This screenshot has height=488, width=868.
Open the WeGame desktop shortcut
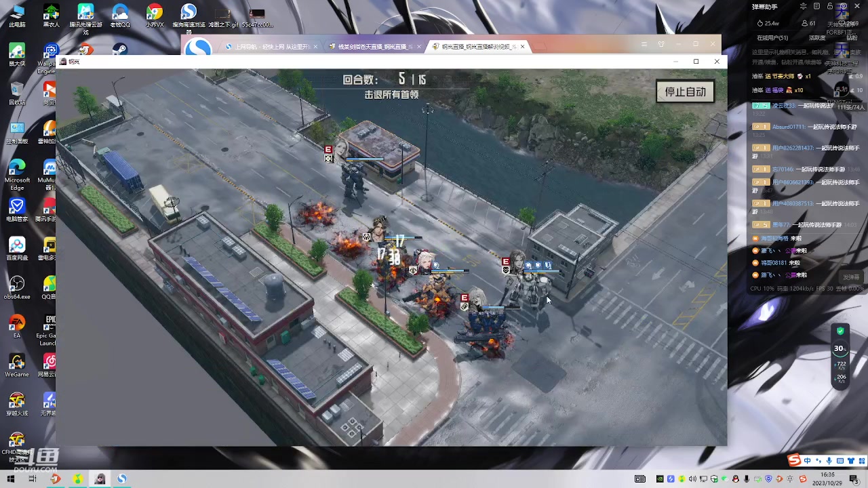[17, 365]
